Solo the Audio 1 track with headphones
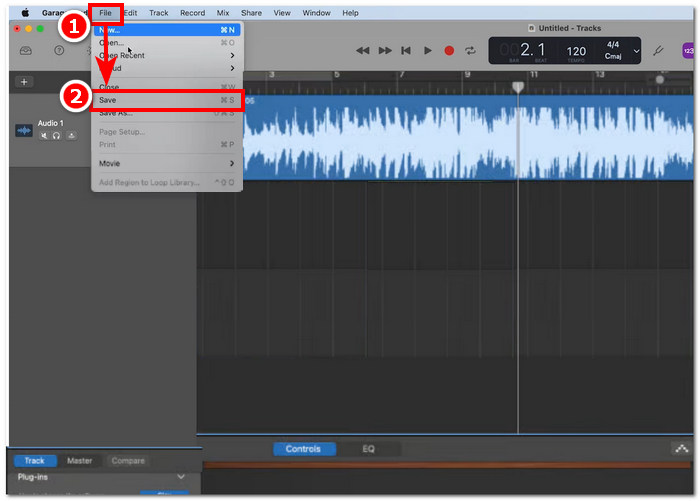Viewport: 700px width, 501px height. coord(56,135)
